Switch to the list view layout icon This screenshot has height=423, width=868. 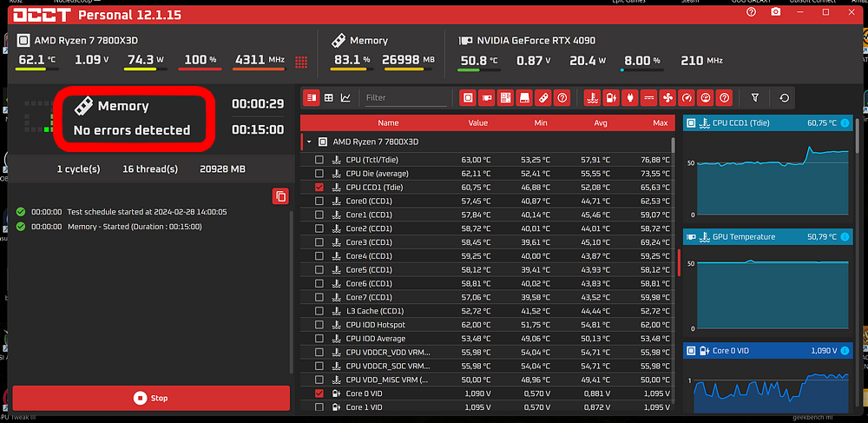coord(312,98)
